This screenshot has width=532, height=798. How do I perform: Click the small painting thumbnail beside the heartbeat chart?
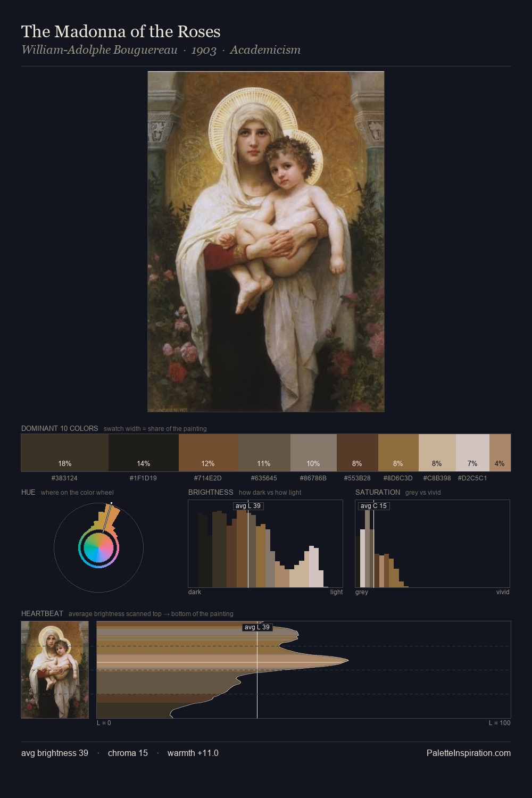click(x=55, y=670)
